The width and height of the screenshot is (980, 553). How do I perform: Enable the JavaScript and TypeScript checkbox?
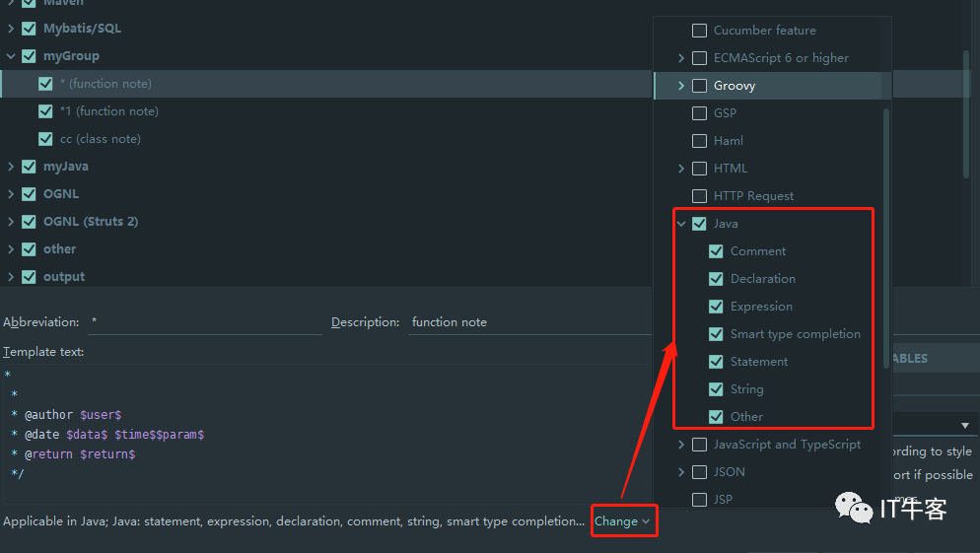[x=699, y=445]
